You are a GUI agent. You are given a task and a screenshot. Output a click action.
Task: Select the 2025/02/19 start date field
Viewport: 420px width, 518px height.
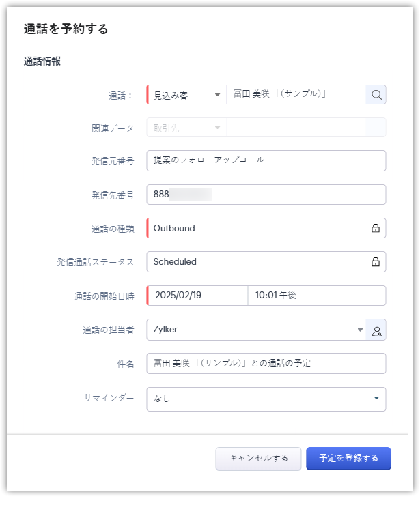[x=197, y=296]
